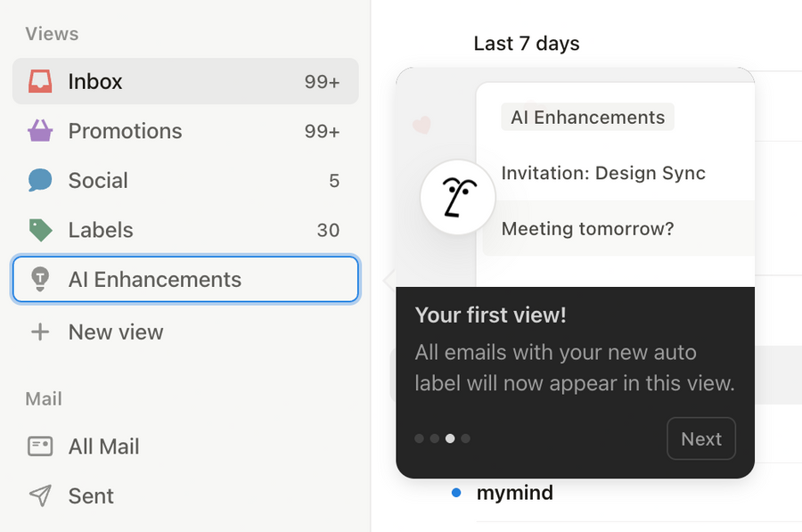Screen dimensions: 802x532
Task: Click the blue unread dot next to mymind
Action: pos(455,492)
